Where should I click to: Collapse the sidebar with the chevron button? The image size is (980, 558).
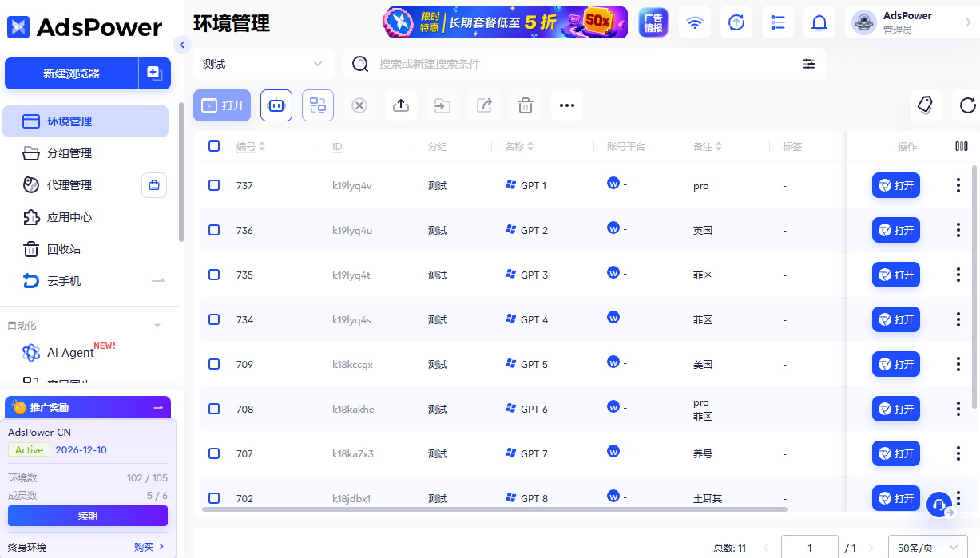tap(182, 45)
